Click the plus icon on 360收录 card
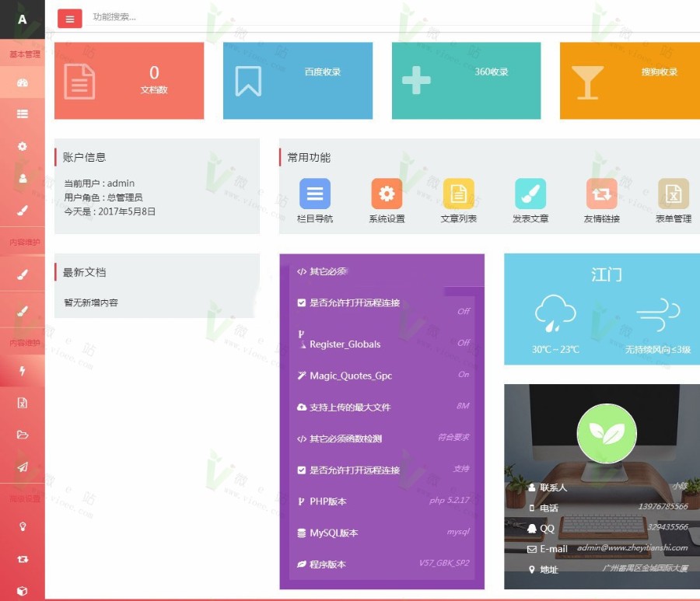The image size is (700, 601). click(416, 80)
